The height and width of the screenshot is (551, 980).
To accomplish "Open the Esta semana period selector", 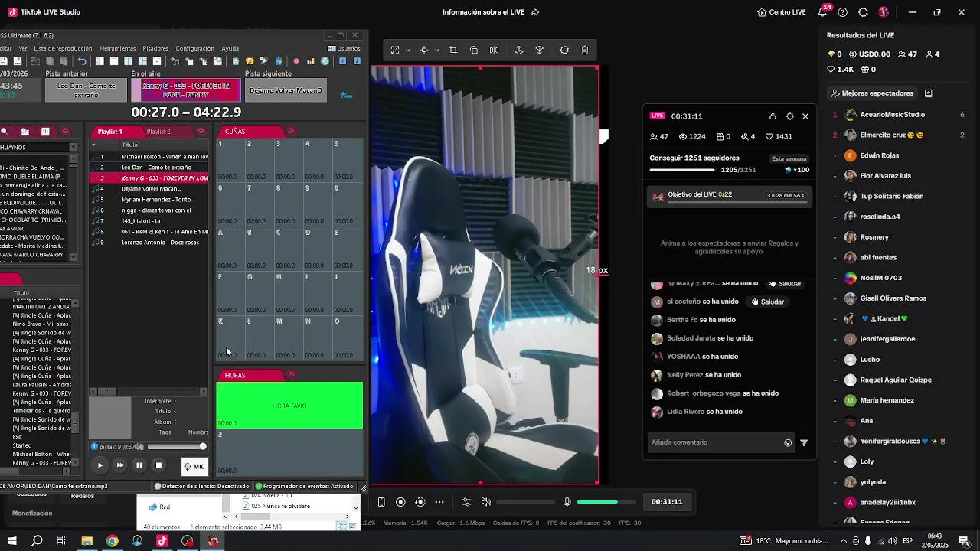I will coord(789,158).
